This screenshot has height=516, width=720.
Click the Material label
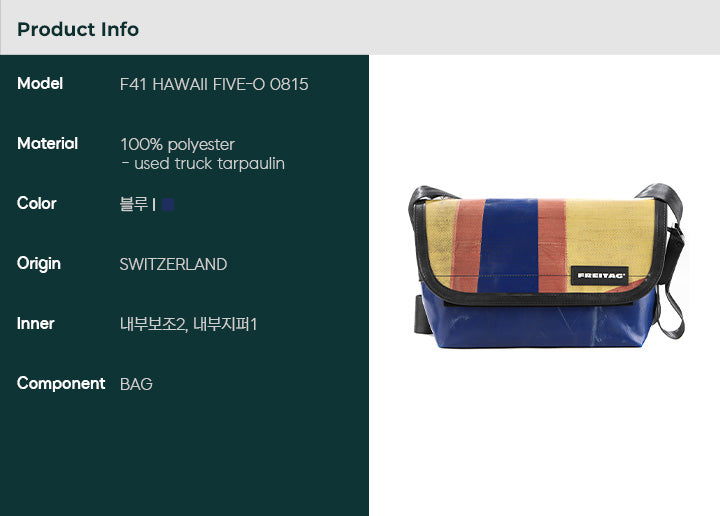coord(47,144)
